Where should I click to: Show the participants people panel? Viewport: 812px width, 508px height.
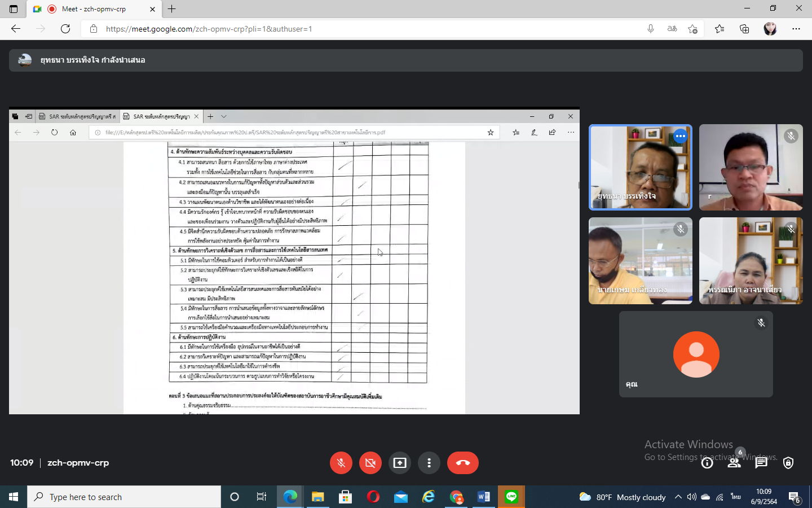coord(734,463)
